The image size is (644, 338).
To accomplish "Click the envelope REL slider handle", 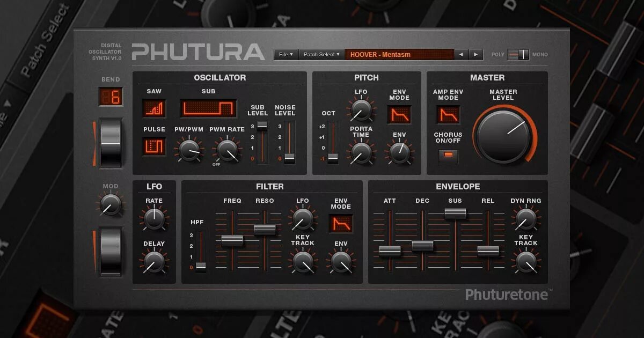I will pos(488,251).
